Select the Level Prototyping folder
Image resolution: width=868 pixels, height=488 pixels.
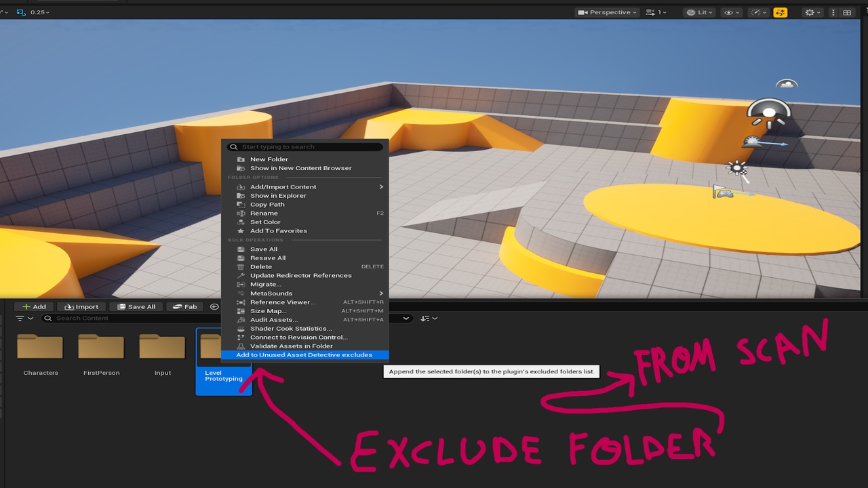pyautogui.click(x=224, y=362)
